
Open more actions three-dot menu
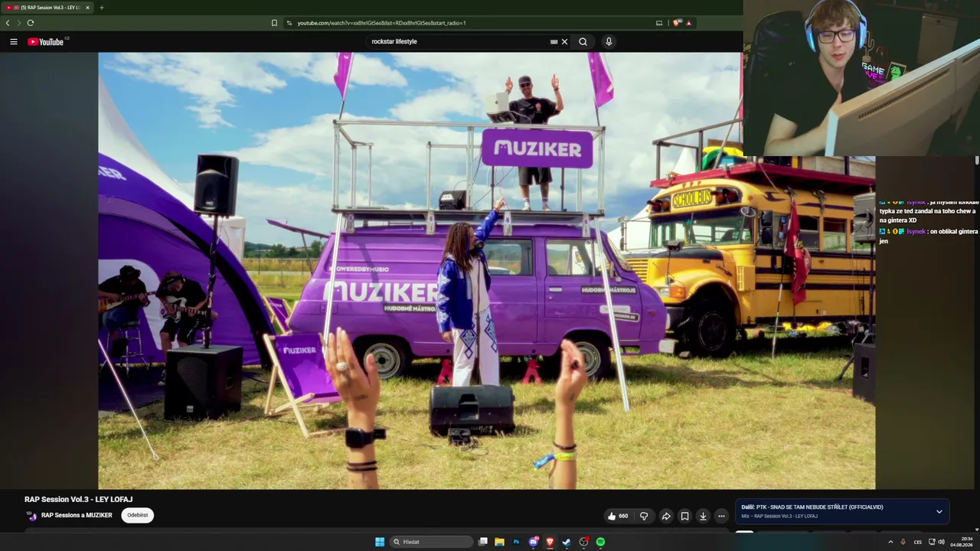[721, 516]
